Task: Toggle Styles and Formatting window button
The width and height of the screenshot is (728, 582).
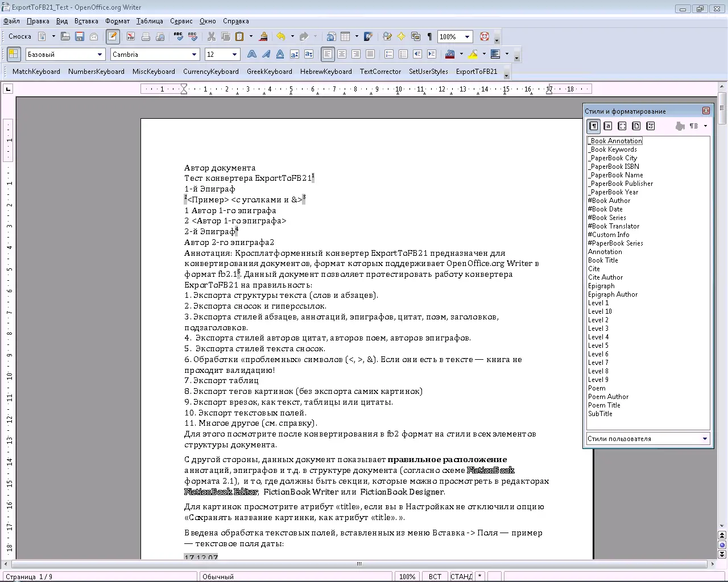Action: (x=14, y=54)
